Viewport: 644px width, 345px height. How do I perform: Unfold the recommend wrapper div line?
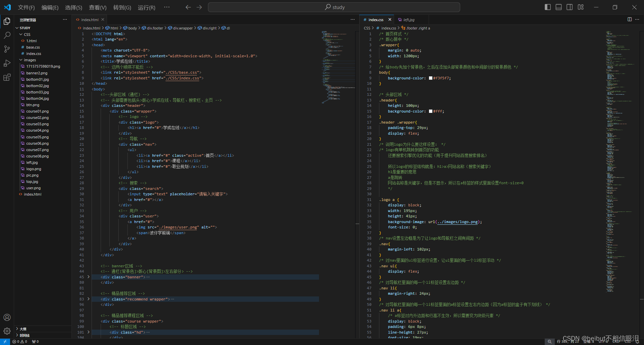click(89, 299)
